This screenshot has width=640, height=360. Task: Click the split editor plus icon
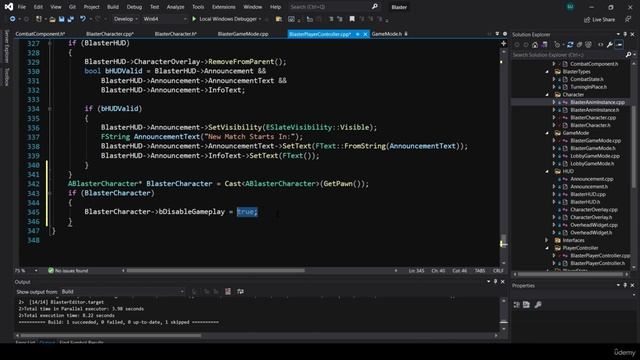(503, 43)
